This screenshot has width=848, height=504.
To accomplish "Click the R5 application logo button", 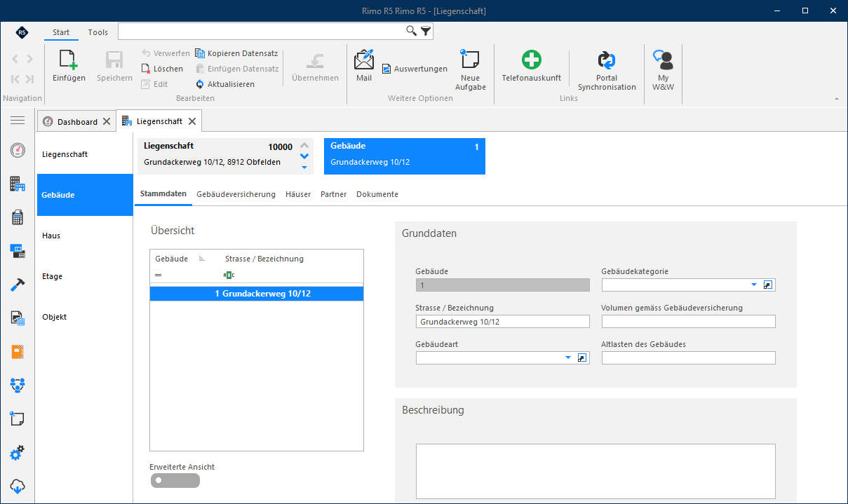I will pyautogui.click(x=22, y=32).
